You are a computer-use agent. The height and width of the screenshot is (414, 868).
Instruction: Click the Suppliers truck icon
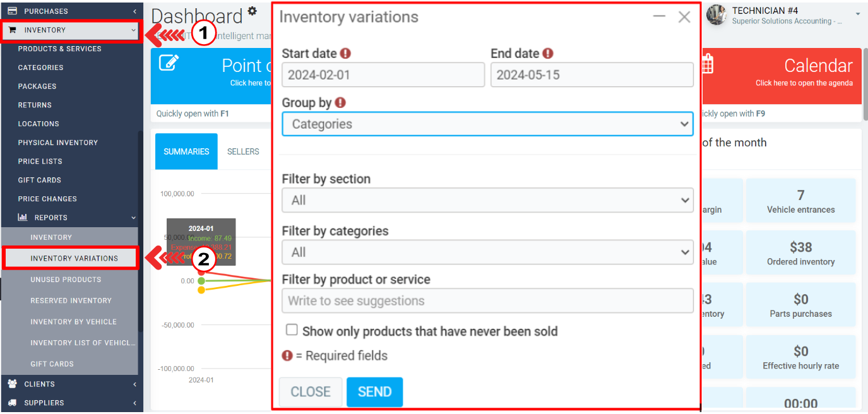[x=12, y=403]
